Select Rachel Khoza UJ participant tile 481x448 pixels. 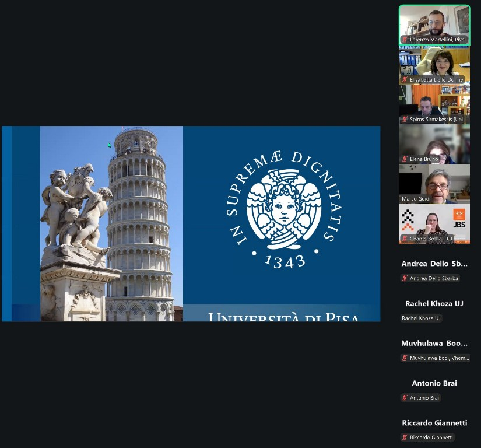434,309
